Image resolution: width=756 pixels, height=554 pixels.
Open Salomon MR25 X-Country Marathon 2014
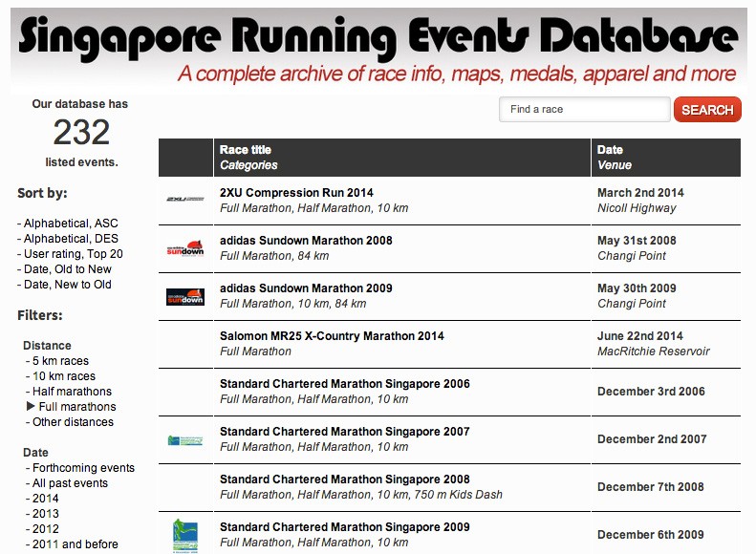point(332,336)
